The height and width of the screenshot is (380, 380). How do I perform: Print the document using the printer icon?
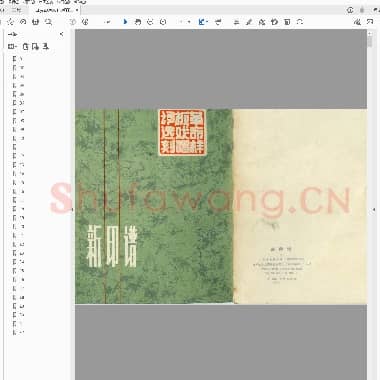(x=35, y=22)
